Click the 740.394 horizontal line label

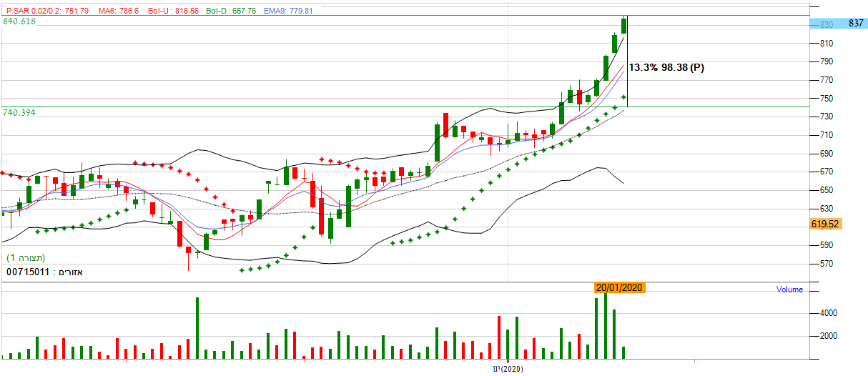pos(19,113)
